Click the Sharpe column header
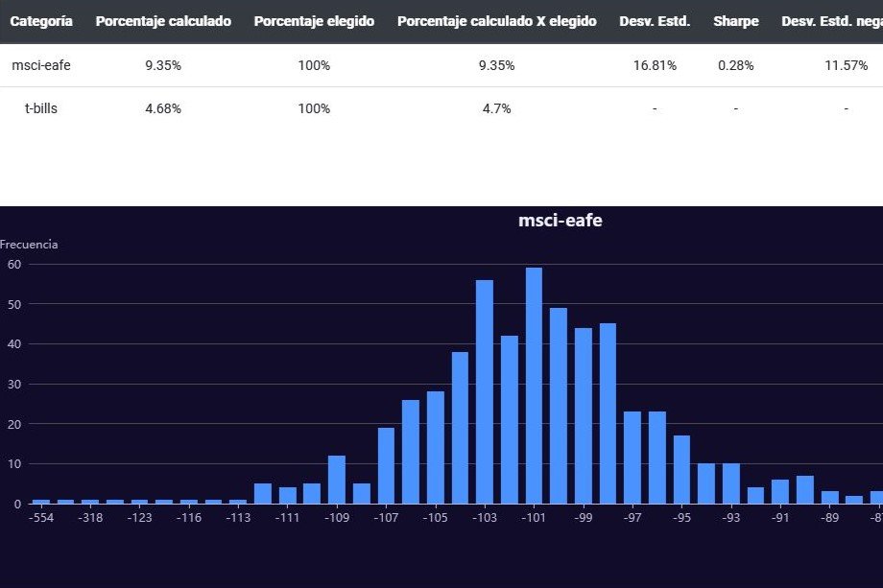The width and height of the screenshot is (883, 588). pyautogui.click(x=735, y=21)
